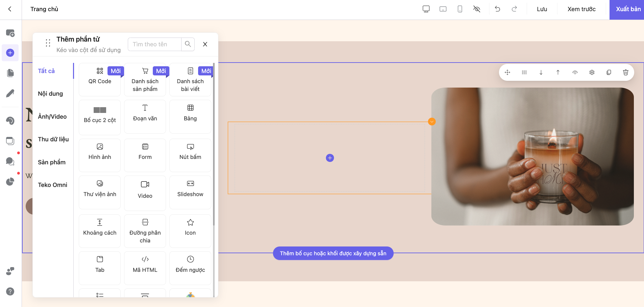Click the Tìm theo tên search field
644x307 pixels.
point(155,44)
